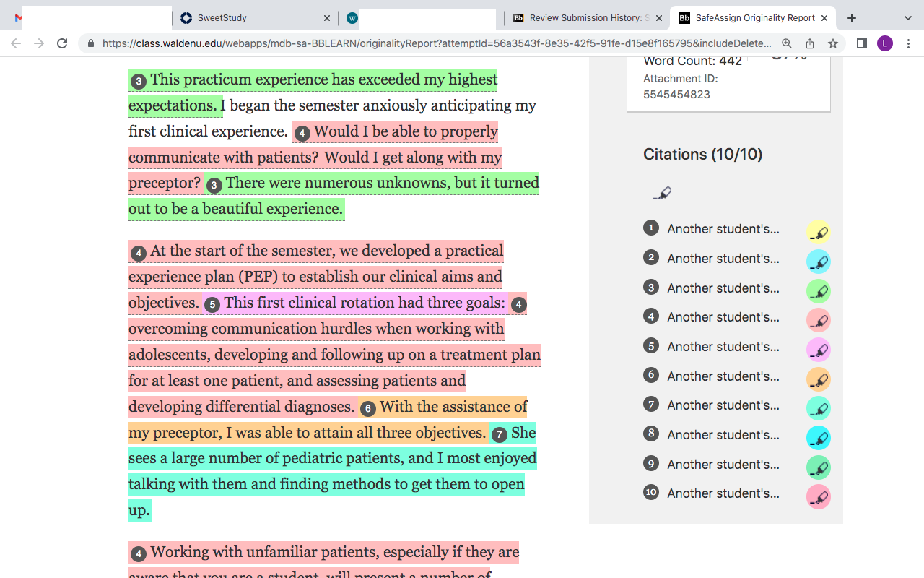Open citation 7 Another student's paper

coord(723,405)
